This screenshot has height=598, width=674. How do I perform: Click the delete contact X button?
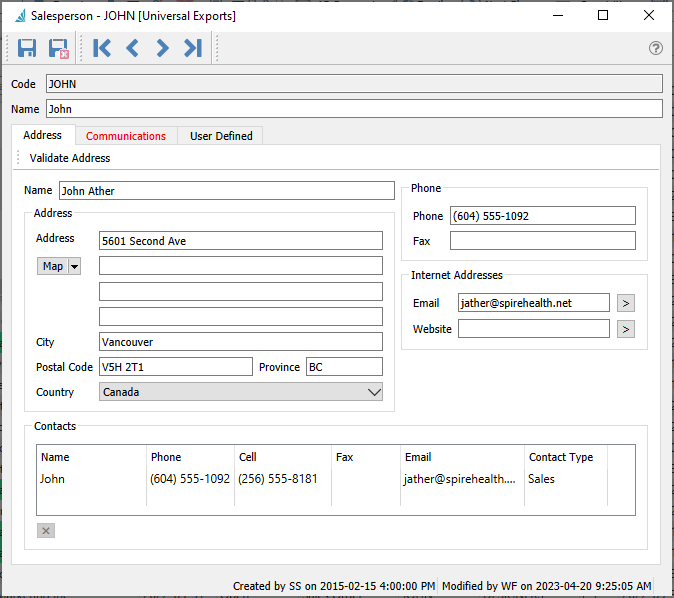pyautogui.click(x=46, y=531)
